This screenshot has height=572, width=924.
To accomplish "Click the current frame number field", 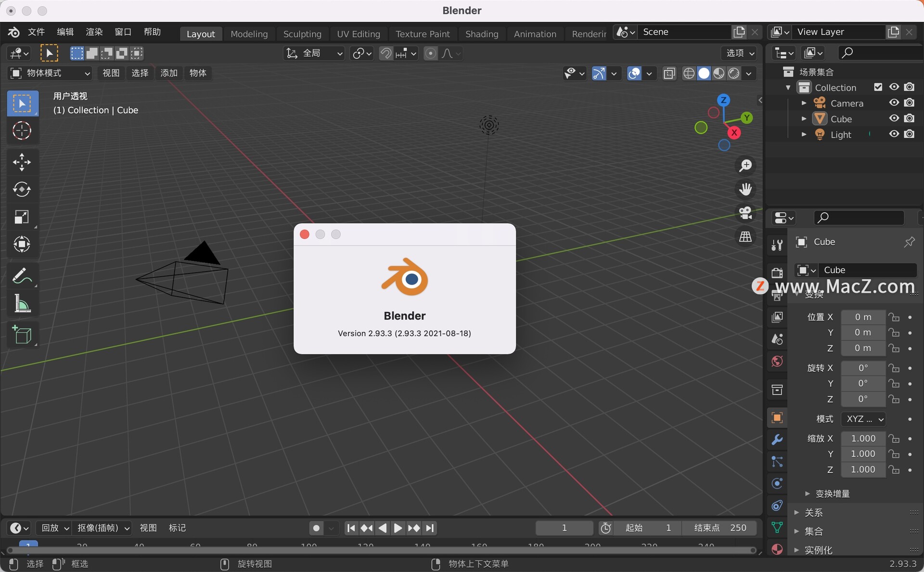I will (x=565, y=528).
